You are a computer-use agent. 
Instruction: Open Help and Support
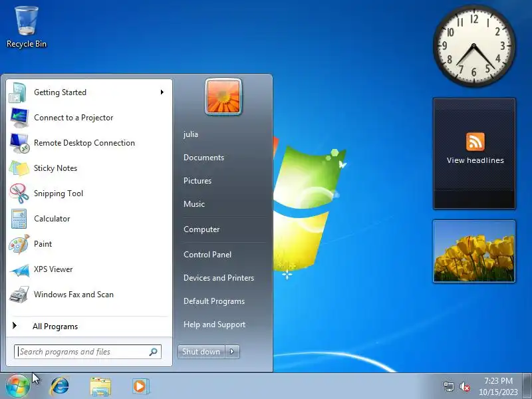tap(214, 325)
